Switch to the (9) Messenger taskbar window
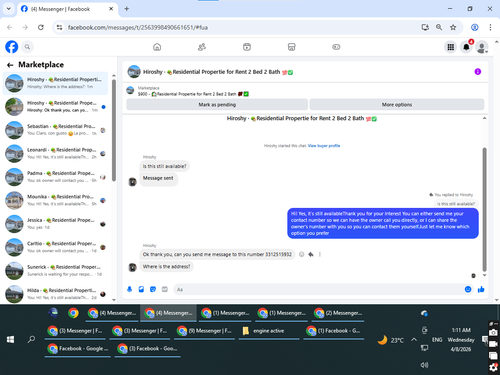The width and height of the screenshot is (500, 375). pos(204,331)
